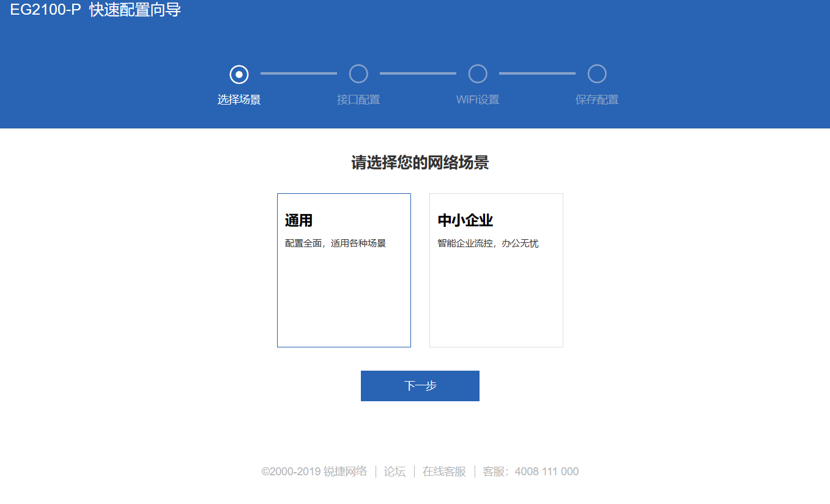
Task: Click the 配置全面，适用各种场景 description
Action: coord(335,243)
